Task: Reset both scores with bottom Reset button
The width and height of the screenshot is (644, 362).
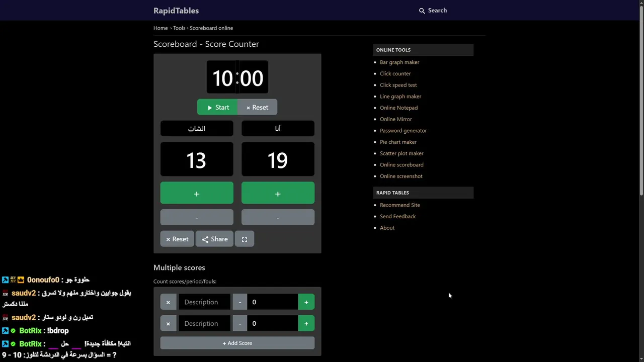Action: [x=177, y=239]
